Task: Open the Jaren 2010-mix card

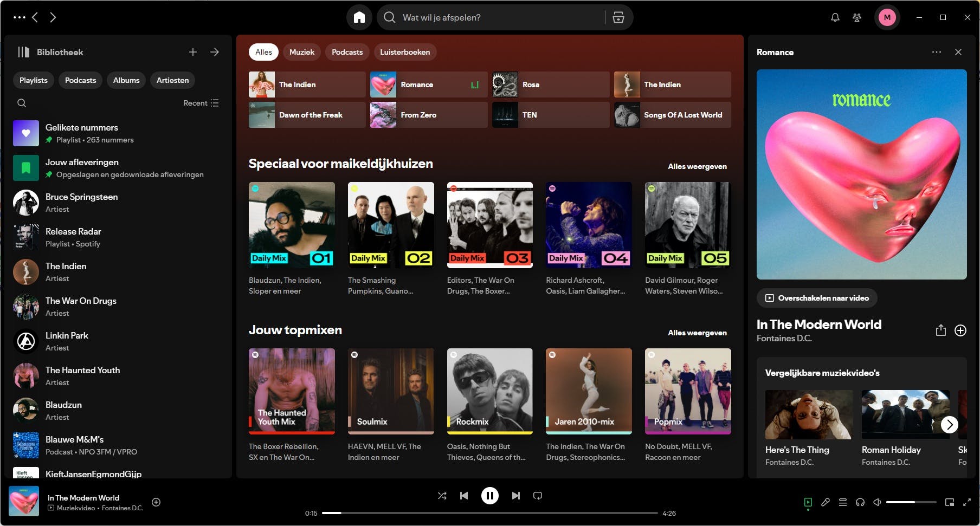Action: point(589,406)
